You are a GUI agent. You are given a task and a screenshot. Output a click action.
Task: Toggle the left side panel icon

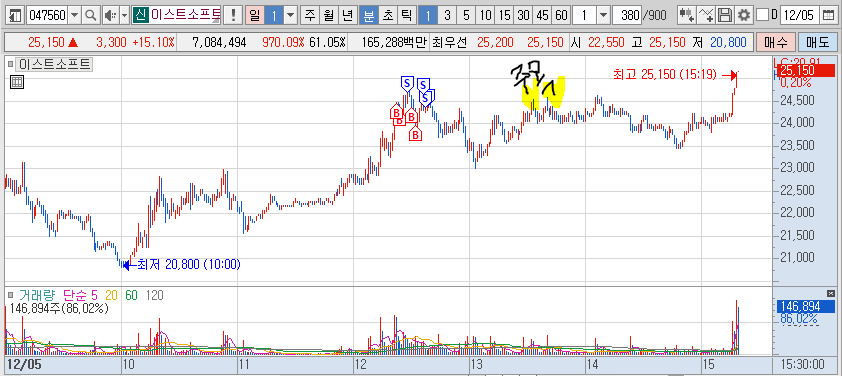16,15
